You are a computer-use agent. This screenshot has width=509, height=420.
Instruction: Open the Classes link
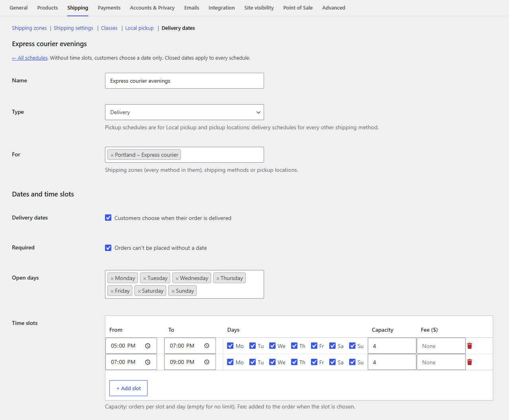109,28
